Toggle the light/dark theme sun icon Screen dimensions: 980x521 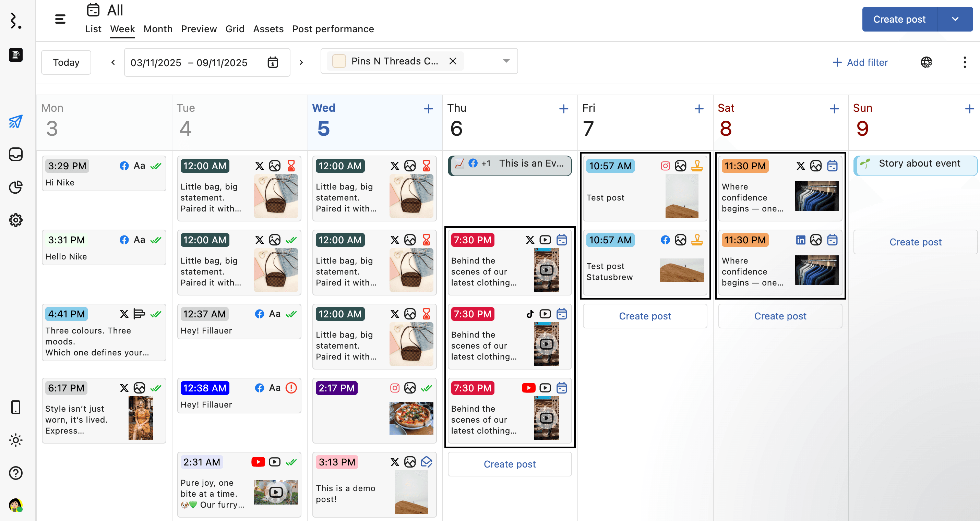15,440
